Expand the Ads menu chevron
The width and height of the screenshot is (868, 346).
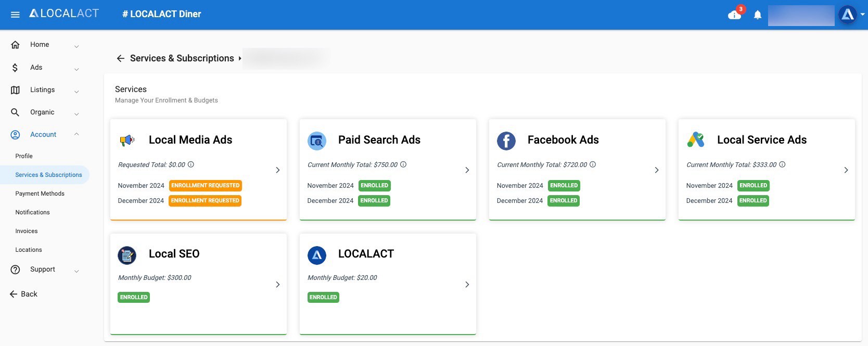point(76,69)
